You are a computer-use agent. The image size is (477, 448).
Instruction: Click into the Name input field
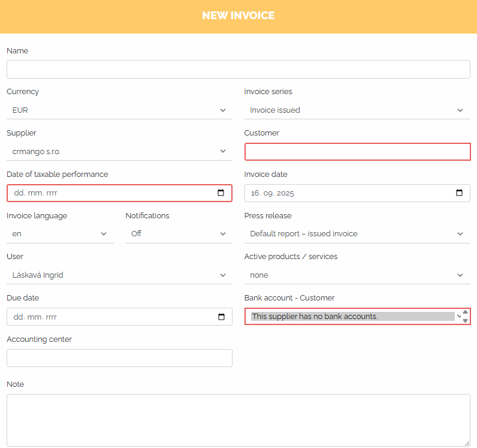(238, 69)
